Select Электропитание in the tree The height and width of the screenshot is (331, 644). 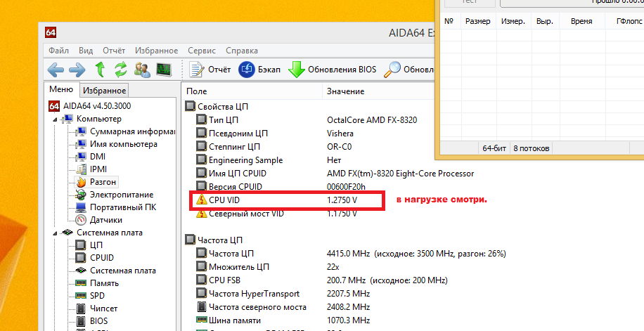coord(121,195)
